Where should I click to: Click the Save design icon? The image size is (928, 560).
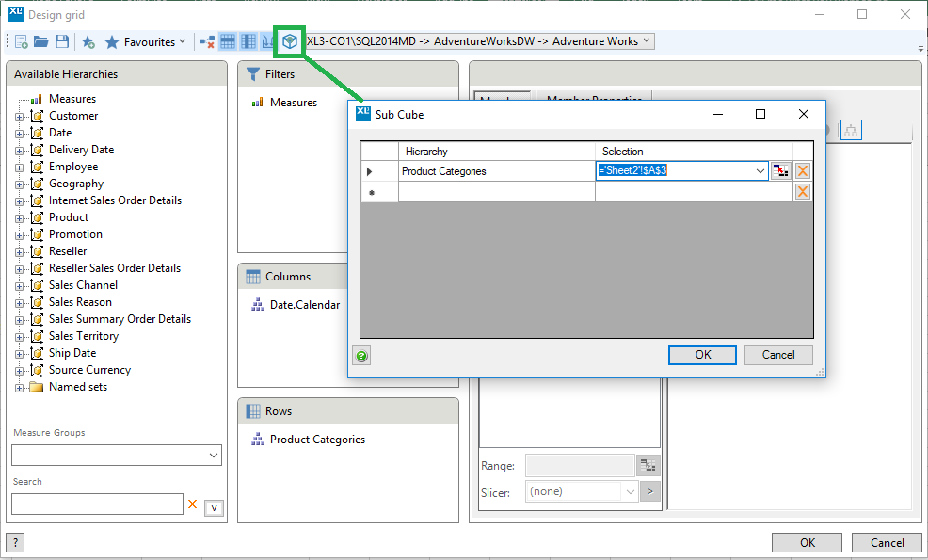(x=62, y=41)
